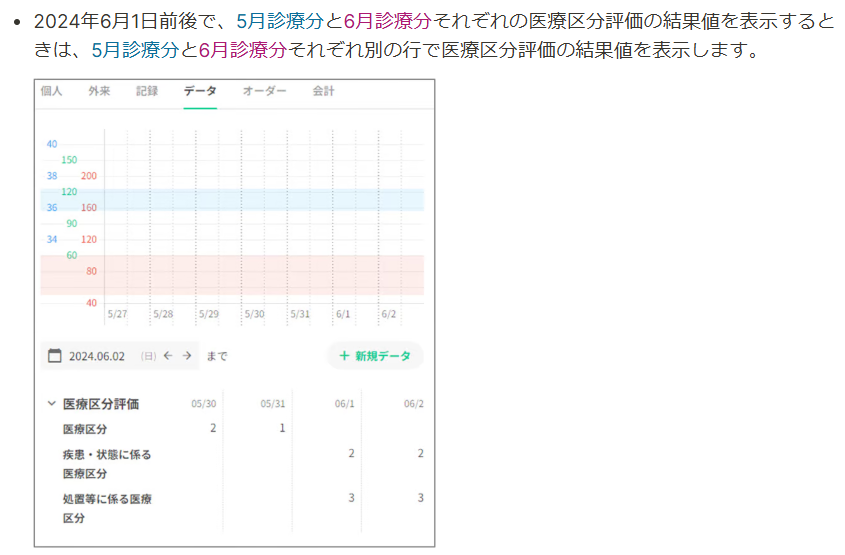Click the 5/31 chart axis label
Viewport: 845px width, 555px height.
300,314
